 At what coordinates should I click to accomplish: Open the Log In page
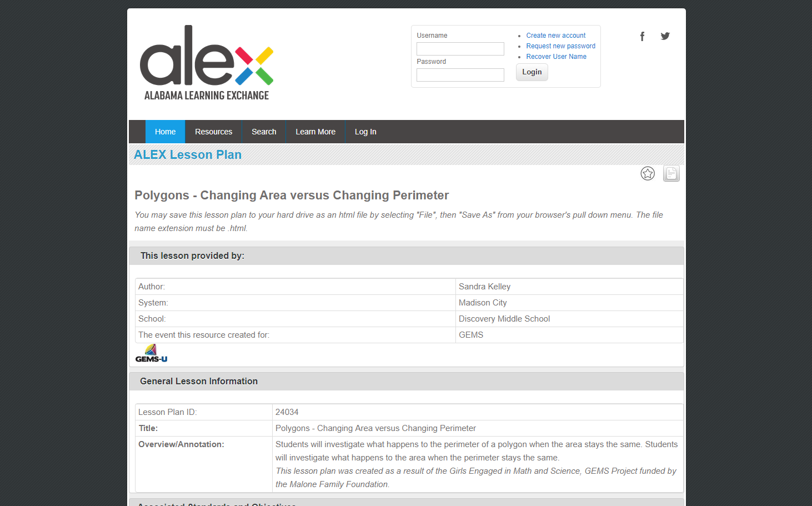click(x=365, y=132)
